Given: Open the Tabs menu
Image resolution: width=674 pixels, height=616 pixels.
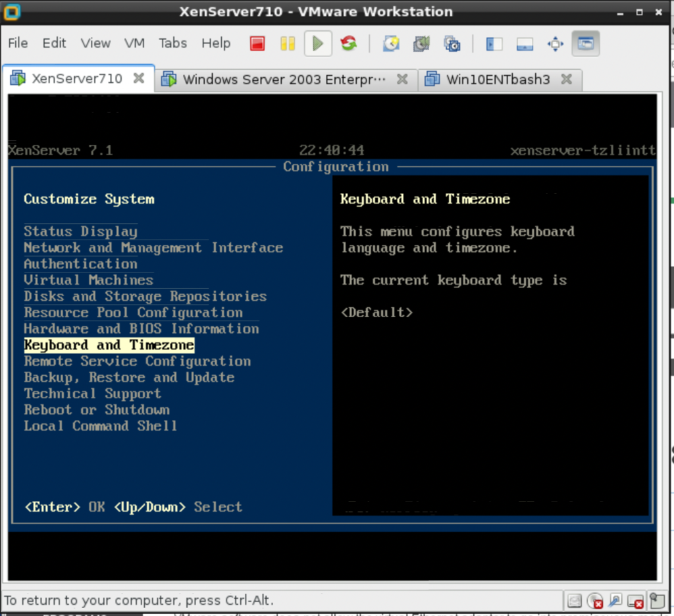Looking at the screenshot, I should [x=173, y=43].
